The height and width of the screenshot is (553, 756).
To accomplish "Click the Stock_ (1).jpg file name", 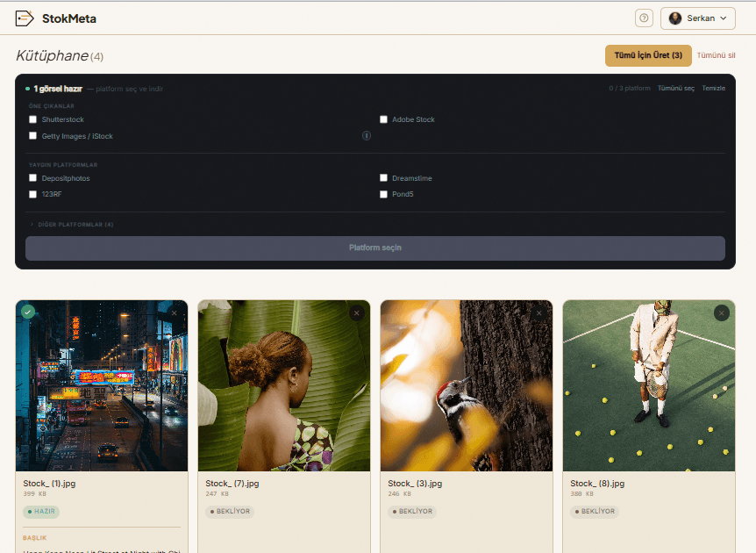I will coord(49,484).
